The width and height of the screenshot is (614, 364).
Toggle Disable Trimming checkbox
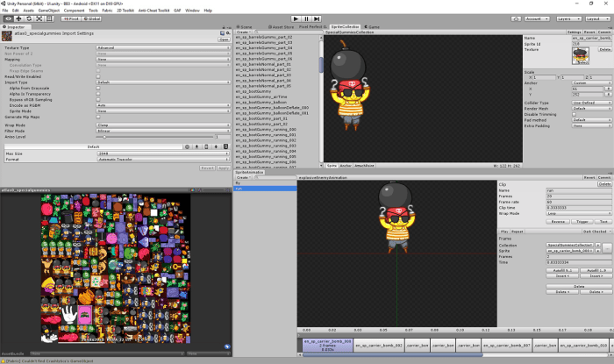[574, 114]
